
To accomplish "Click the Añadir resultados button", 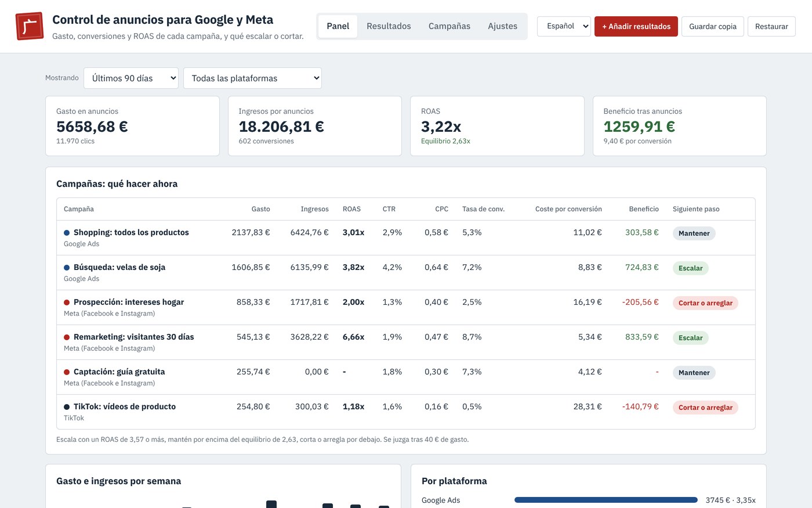I will (636, 26).
